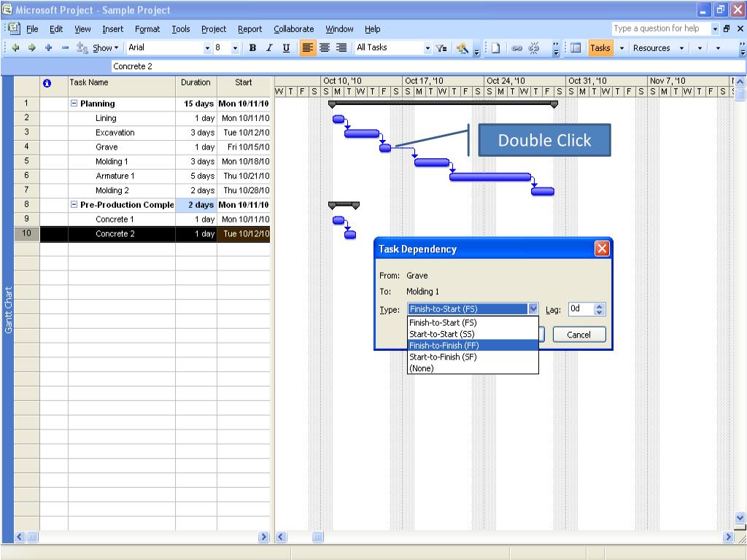Open the Format menu
The width and height of the screenshot is (747, 560).
147,29
